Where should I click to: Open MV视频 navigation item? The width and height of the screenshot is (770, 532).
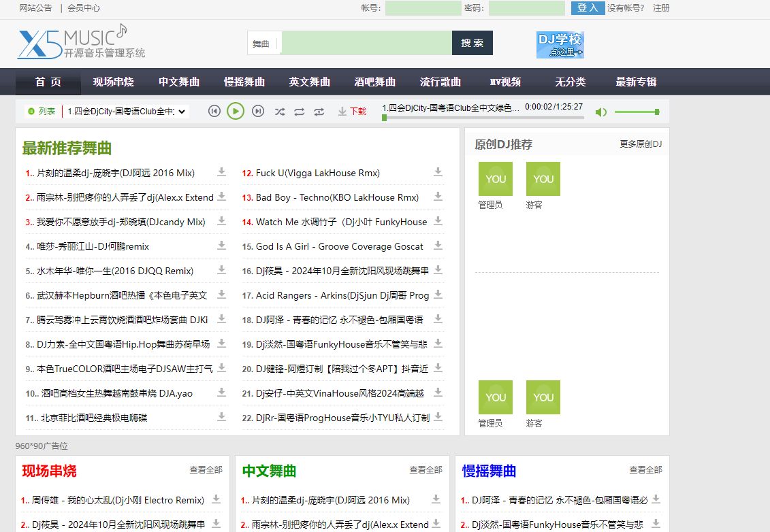point(505,82)
